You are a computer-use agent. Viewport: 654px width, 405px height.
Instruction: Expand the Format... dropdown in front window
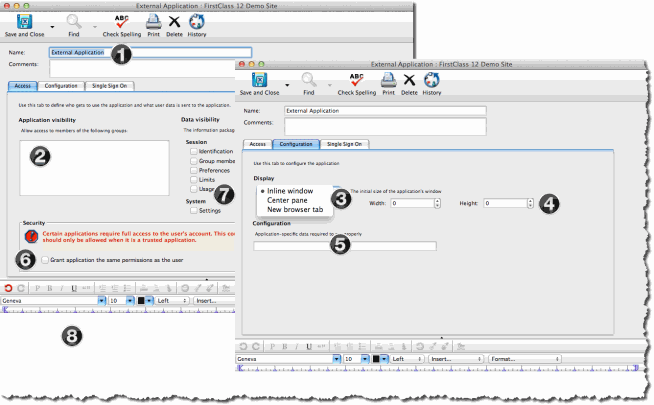pos(516,358)
